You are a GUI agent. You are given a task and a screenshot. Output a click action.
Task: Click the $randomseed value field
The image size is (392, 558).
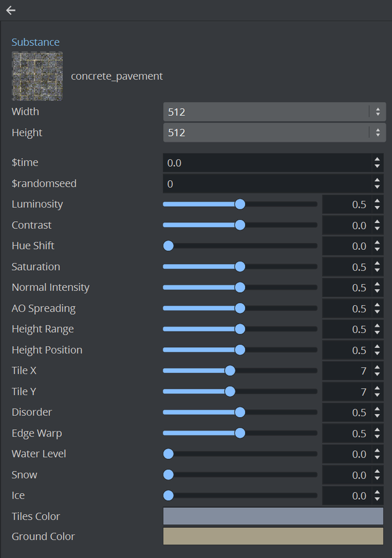268,184
